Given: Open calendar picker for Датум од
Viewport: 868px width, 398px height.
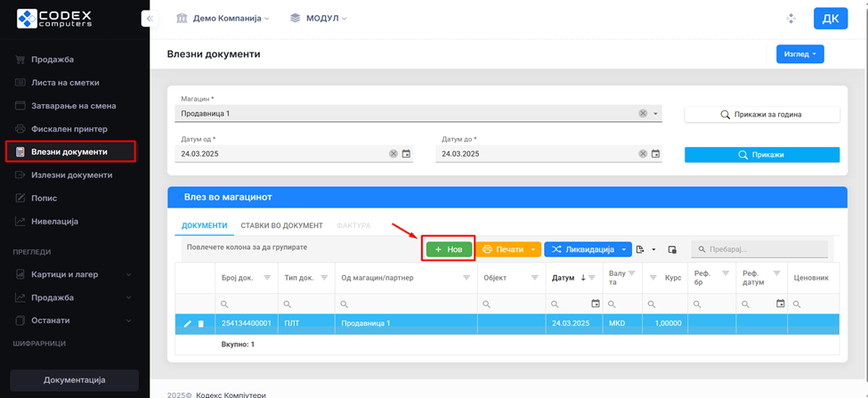Looking at the screenshot, I should tap(407, 154).
